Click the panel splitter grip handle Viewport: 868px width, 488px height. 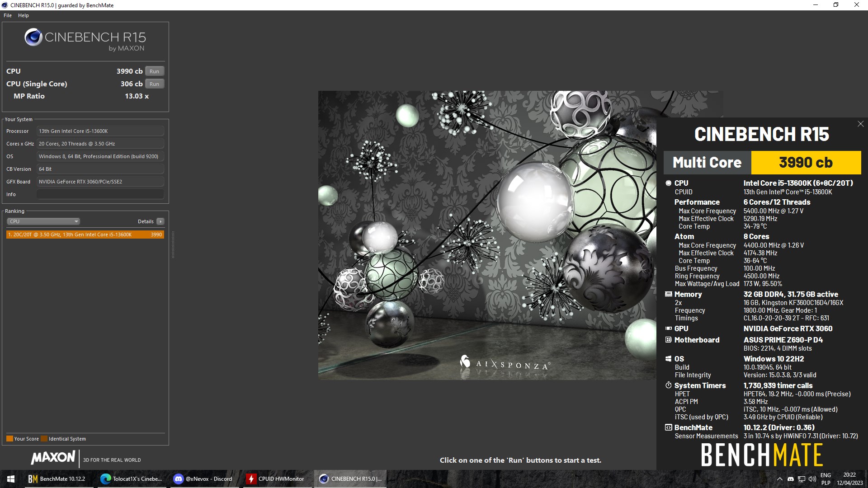click(x=173, y=244)
